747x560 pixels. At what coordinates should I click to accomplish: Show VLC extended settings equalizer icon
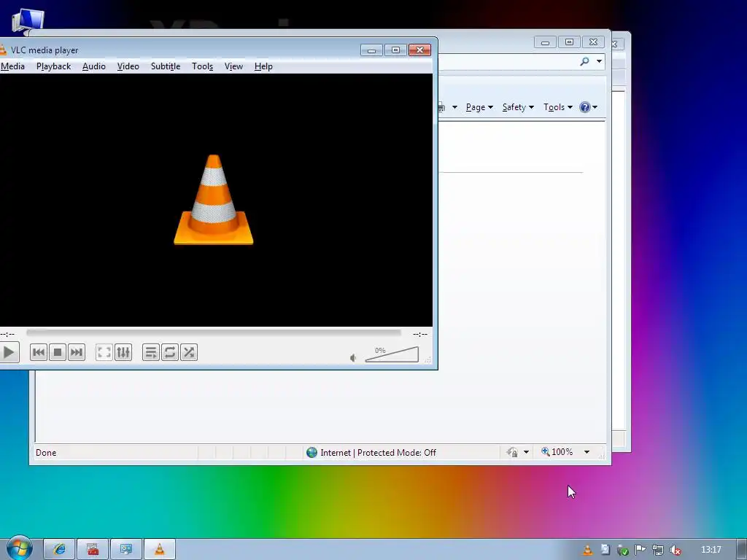(123, 352)
